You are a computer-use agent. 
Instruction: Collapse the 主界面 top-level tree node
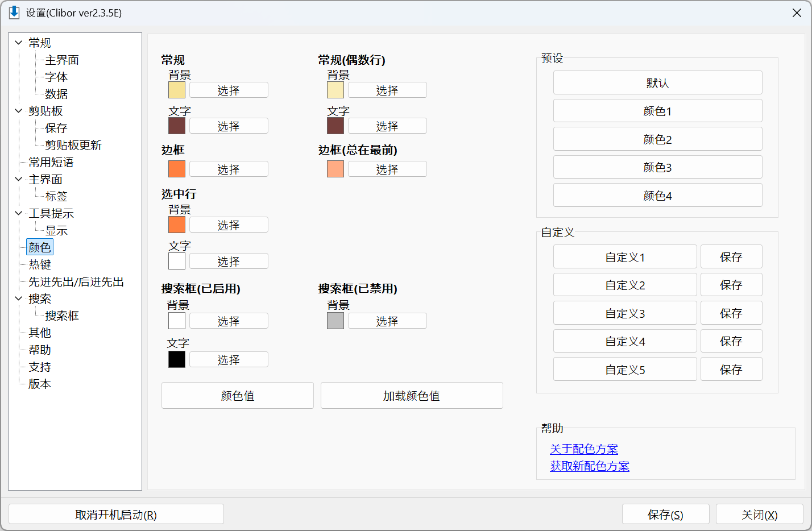[x=18, y=179]
